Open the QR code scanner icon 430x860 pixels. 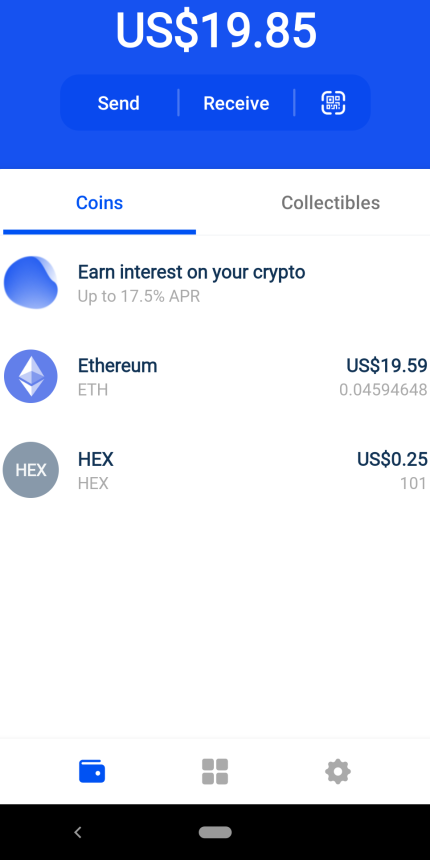point(333,103)
